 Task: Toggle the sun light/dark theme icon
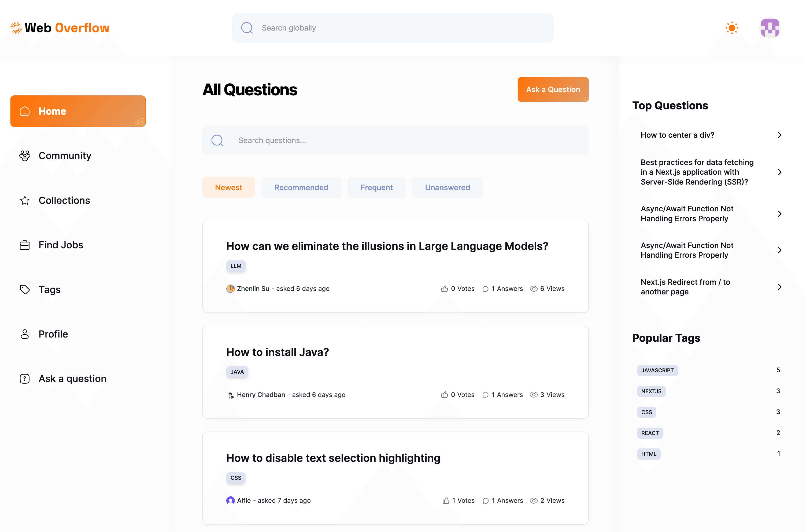[x=732, y=28]
